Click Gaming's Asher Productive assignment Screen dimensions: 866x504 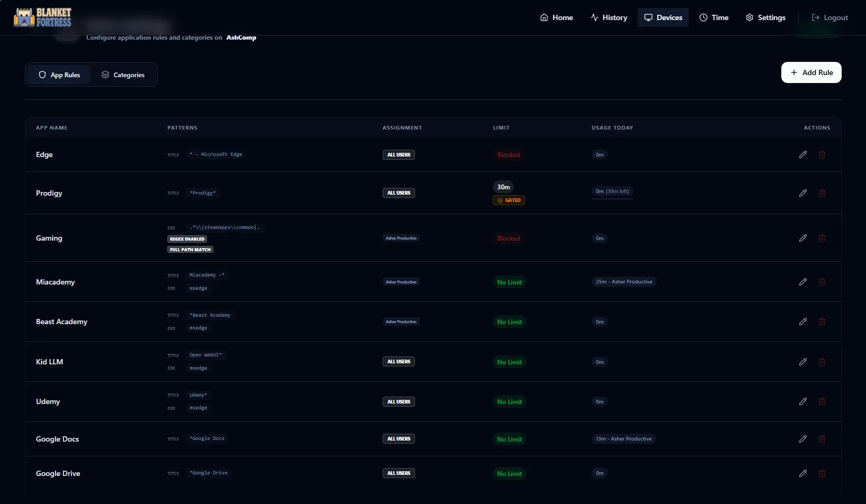pyautogui.click(x=401, y=238)
